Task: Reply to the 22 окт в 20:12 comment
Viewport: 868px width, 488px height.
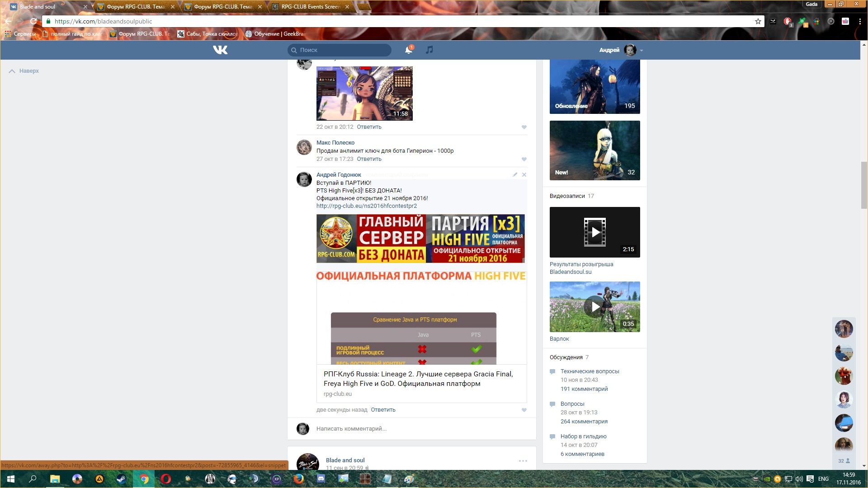Action: click(x=369, y=127)
